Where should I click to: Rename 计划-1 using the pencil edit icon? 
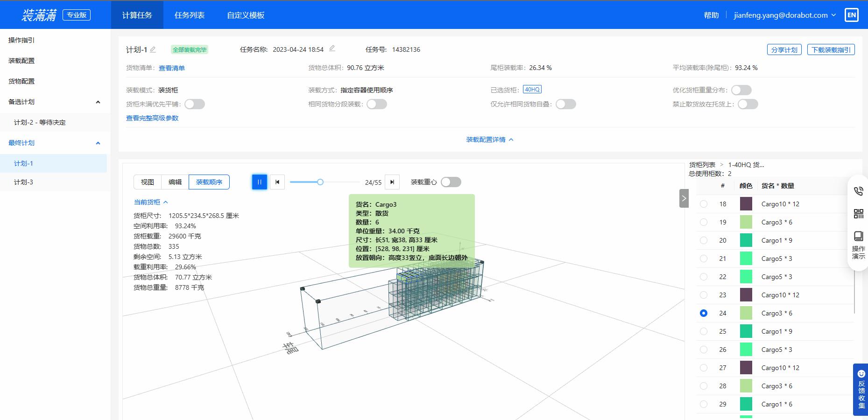pos(153,49)
